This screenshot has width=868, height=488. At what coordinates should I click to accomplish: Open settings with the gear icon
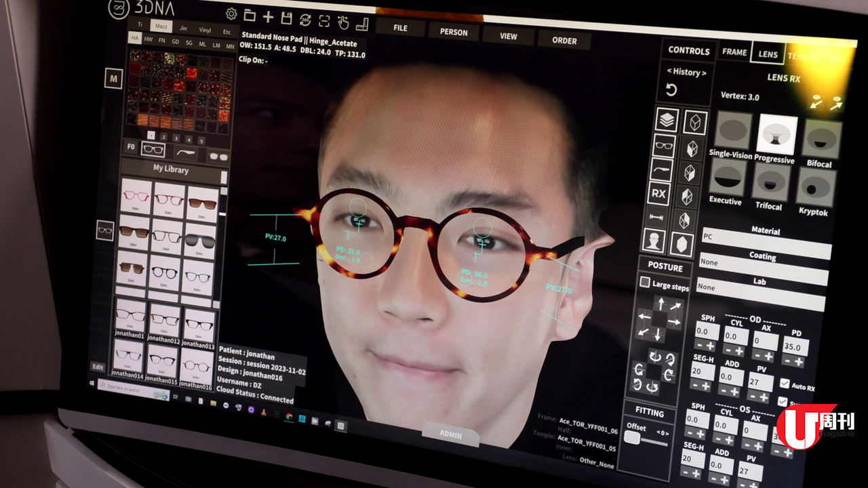pos(231,14)
